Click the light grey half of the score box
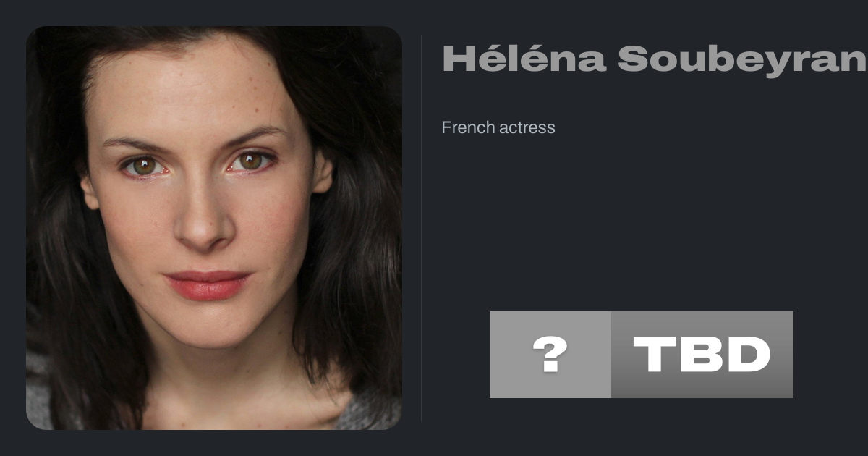 click(550, 355)
